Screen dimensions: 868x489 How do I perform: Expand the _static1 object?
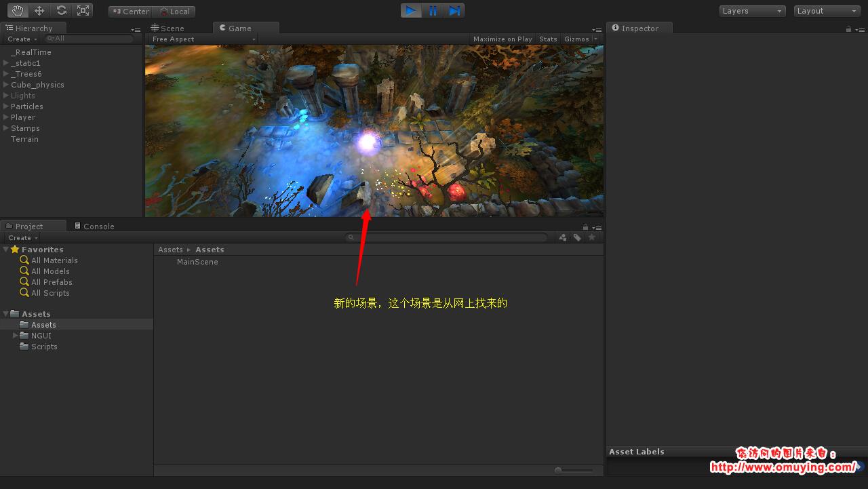[6, 63]
